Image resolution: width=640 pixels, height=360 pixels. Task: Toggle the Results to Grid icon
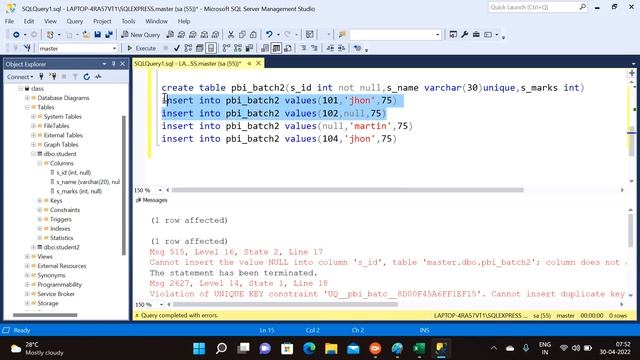tap(276, 48)
